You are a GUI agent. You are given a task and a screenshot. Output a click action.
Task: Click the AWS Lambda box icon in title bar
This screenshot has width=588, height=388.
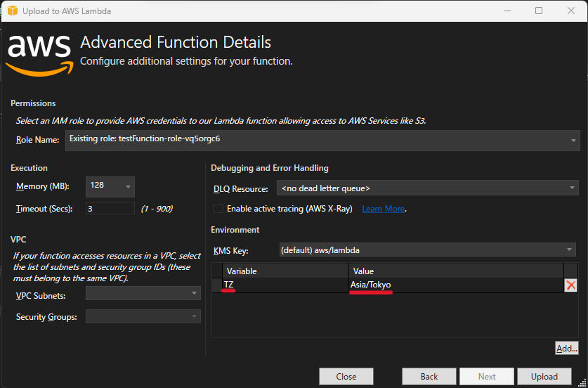13,11
